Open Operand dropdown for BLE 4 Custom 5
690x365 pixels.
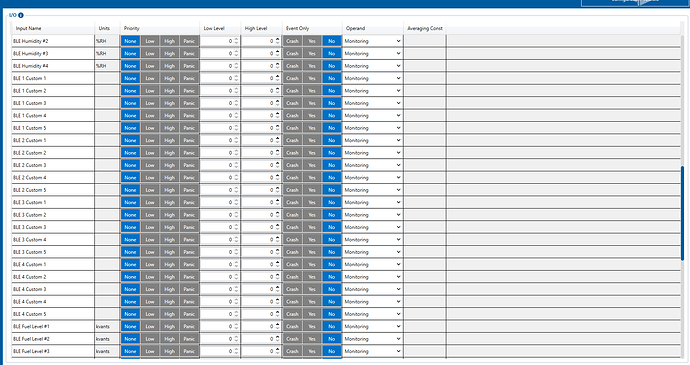373,314
